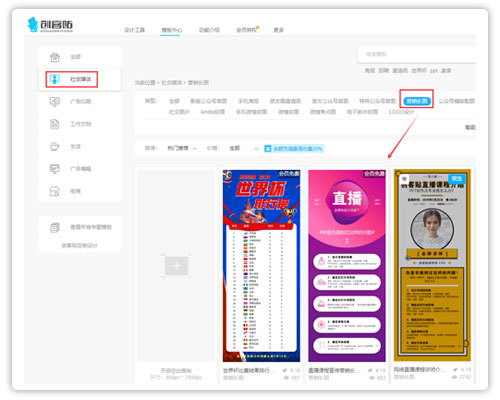Click the plus icon for blank canvas
Image resolution: width=500 pixels, height=400 pixels.
176,266
